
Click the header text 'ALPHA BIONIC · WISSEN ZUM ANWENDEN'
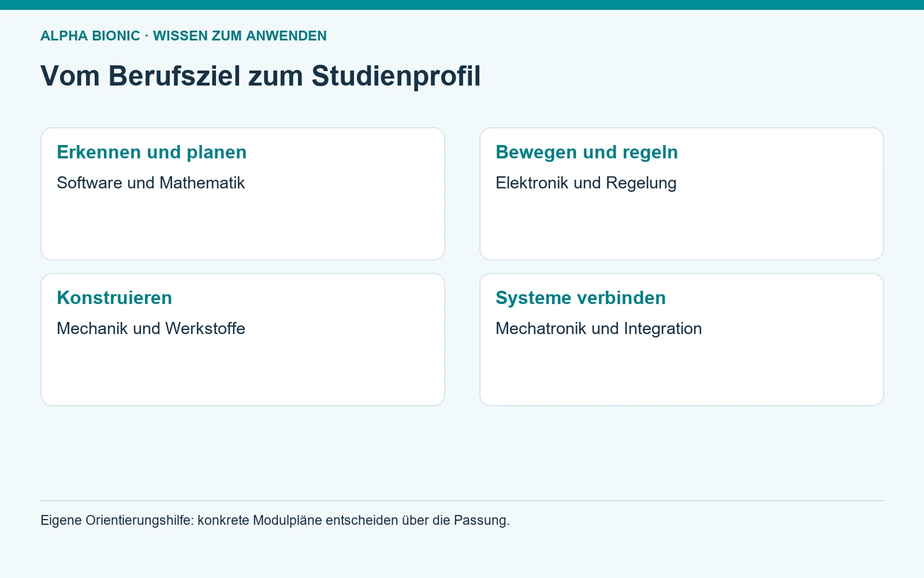(x=184, y=36)
